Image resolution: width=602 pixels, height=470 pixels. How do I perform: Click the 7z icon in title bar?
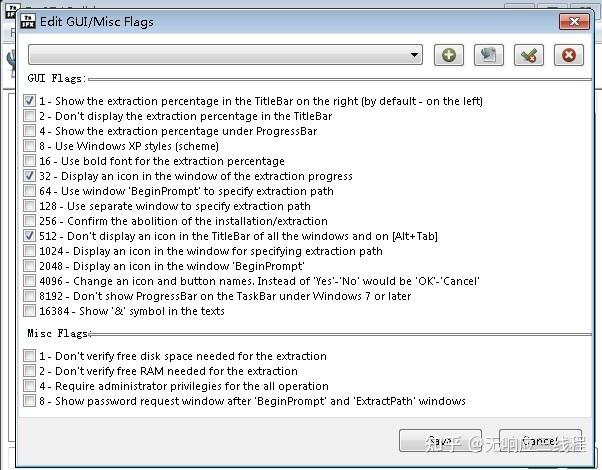tap(29, 22)
